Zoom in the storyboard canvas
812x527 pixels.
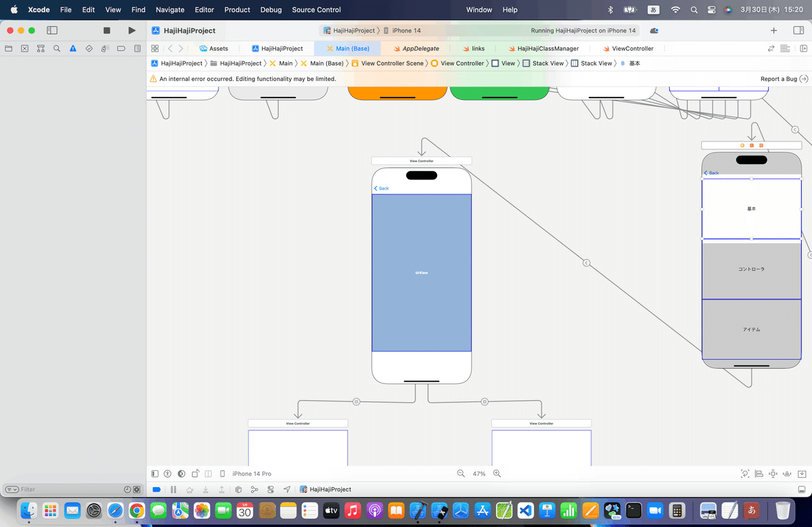(497, 474)
